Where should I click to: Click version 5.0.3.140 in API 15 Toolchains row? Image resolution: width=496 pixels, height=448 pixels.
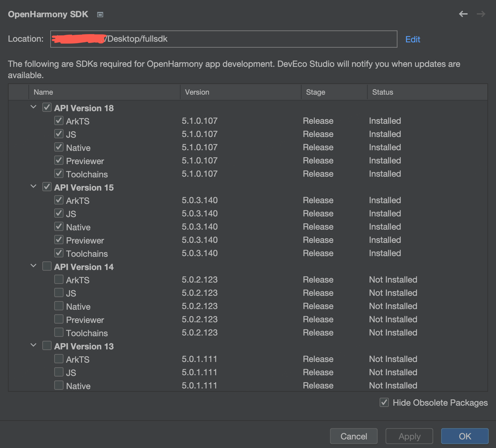click(x=200, y=253)
